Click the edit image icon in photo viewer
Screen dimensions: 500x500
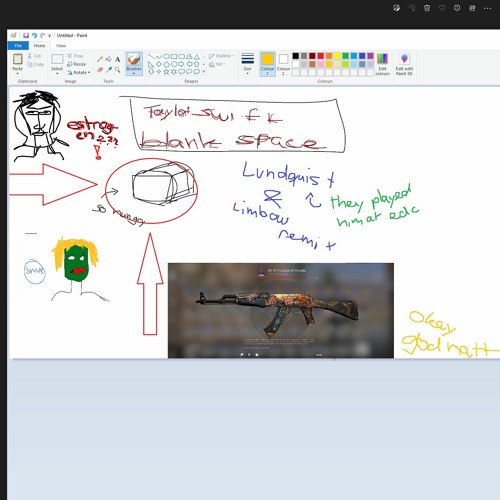pyautogui.click(x=397, y=8)
